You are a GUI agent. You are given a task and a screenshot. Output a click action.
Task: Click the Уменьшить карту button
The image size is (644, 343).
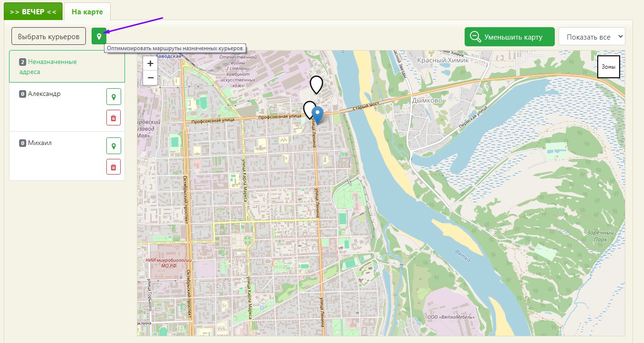[x=509, y=37]
